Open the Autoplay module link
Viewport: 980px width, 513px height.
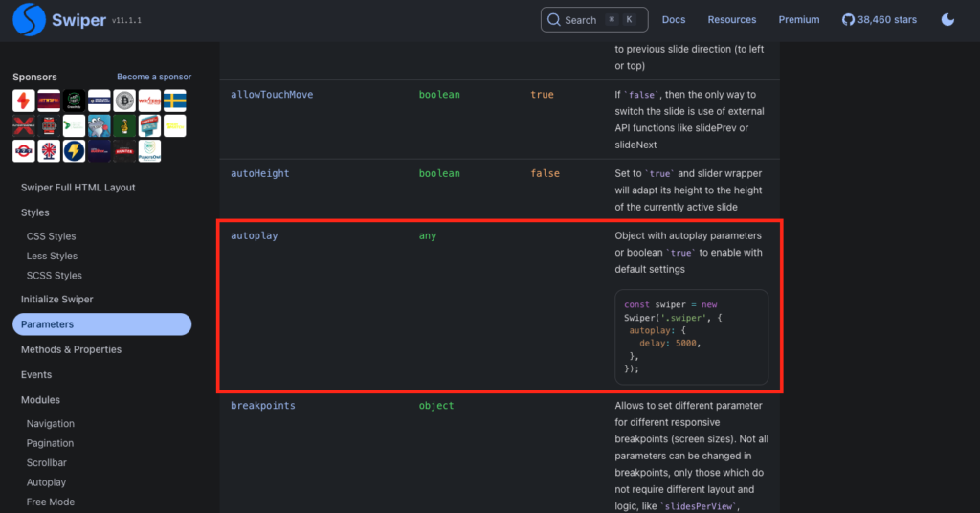pos(46,482)
